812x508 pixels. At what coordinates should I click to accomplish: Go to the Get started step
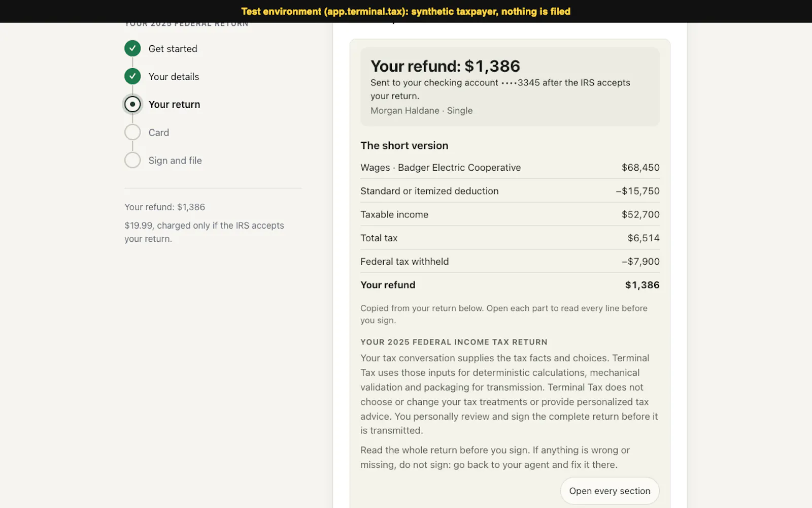point(173,49)
